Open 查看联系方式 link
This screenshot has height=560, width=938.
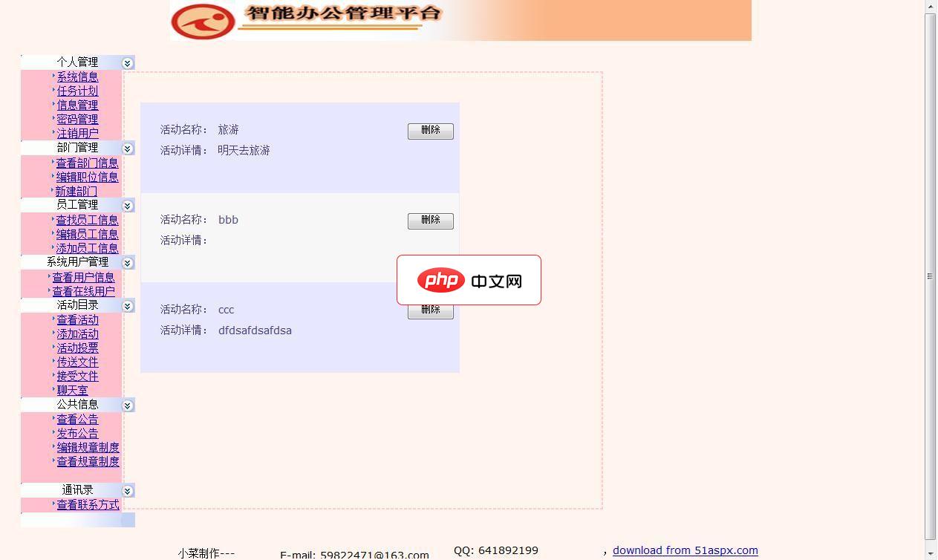tap(88, 504)
